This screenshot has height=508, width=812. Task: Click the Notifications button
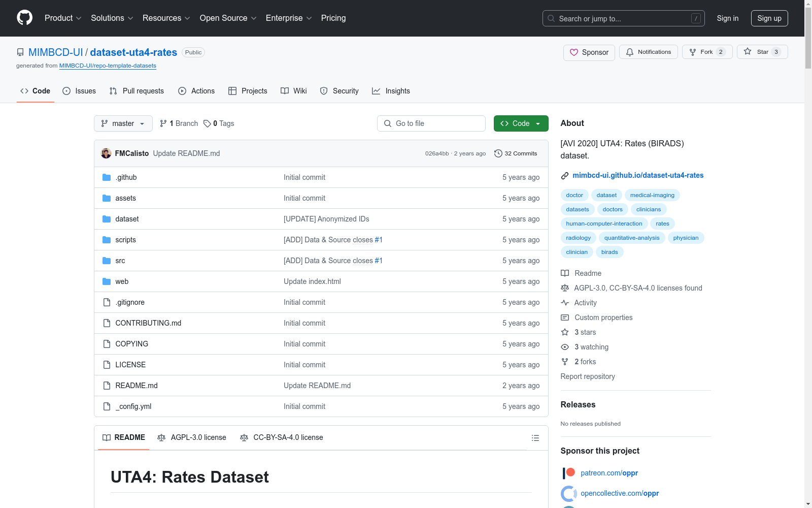649,52
